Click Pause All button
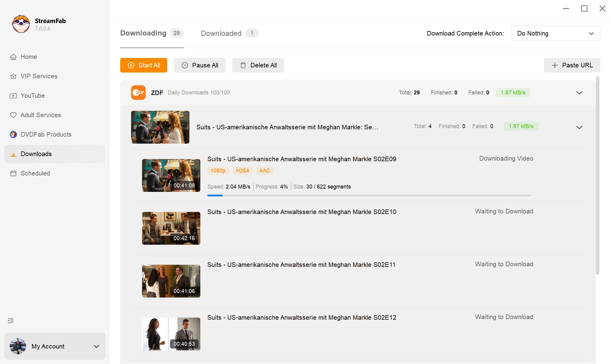 tap(199, 65)
